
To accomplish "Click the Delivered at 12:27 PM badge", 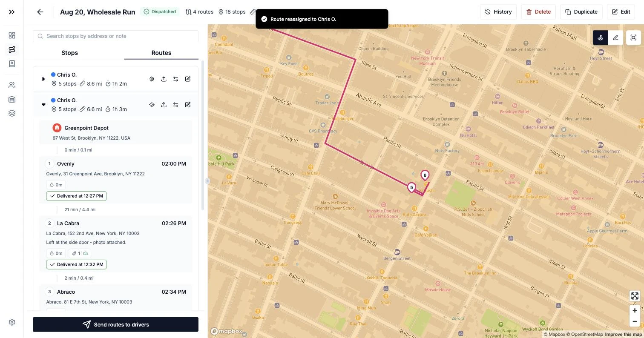I will (76, 196).
